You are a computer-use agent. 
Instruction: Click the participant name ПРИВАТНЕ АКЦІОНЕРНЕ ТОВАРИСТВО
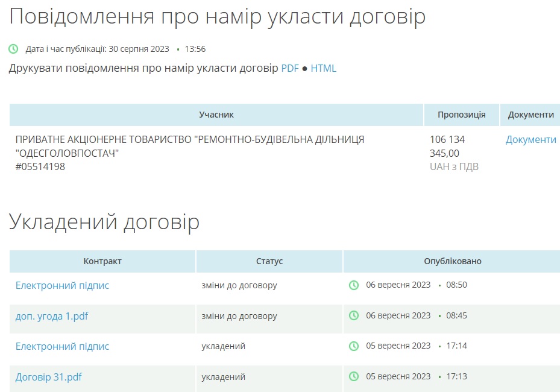click(190, 146)
